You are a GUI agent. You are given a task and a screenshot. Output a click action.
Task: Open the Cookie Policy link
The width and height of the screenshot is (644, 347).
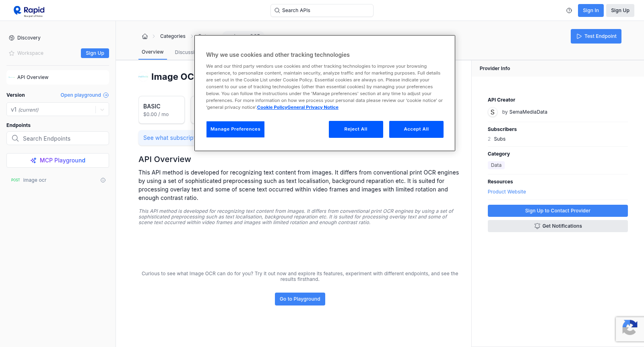click(x=272, y=107)
